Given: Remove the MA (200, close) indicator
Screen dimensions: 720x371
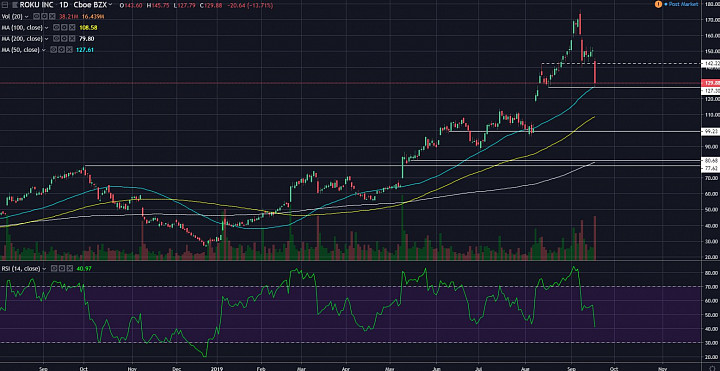Looking at the screenshot, I should [x=72, y=39].
